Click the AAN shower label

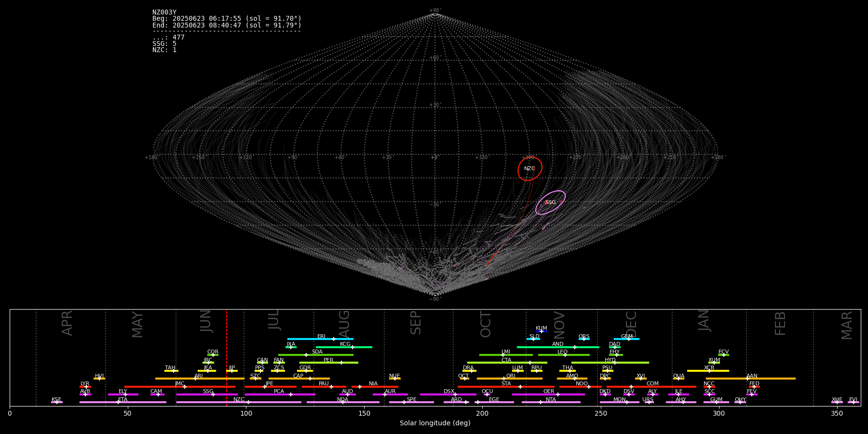pos(752,376)
